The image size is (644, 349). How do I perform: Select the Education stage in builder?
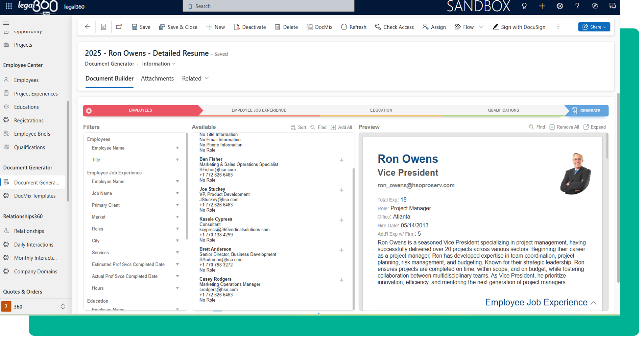[x=381, y=110]
